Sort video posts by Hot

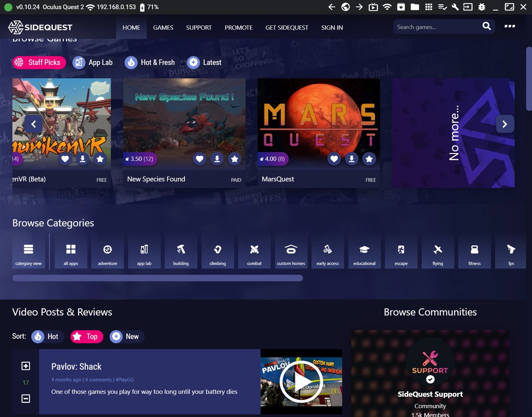(x=47, y=337)
